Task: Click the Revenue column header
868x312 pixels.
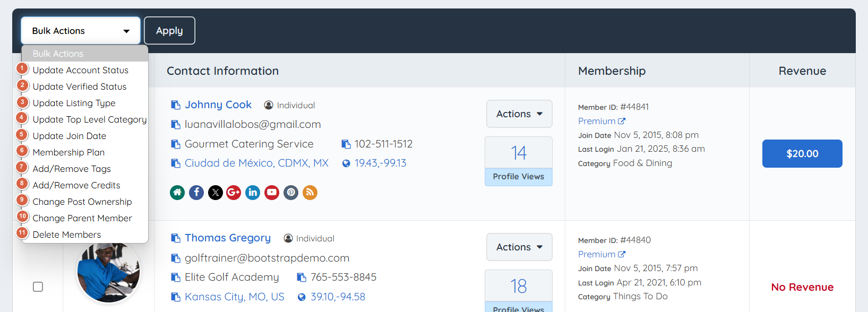Action: tap(802, 71)
